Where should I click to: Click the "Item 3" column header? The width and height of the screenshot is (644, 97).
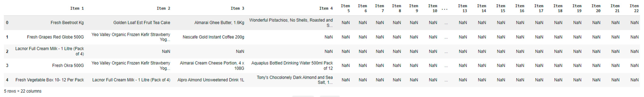[237, 8]
